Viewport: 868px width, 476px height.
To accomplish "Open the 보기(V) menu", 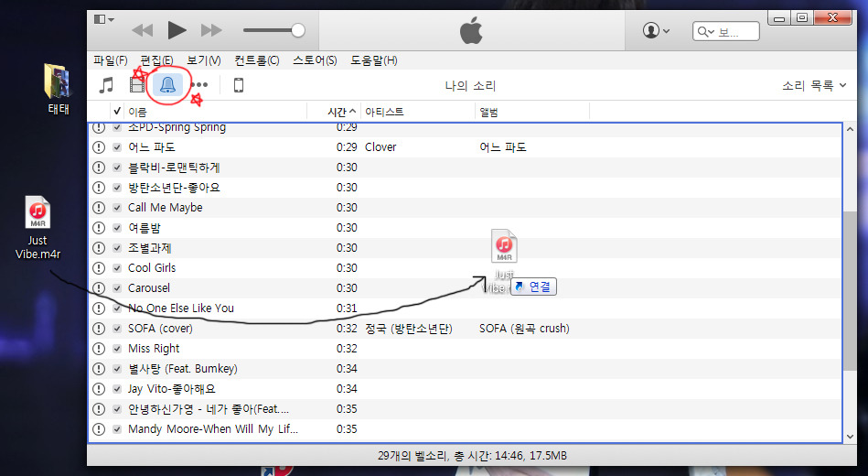I will click(204, 60).
